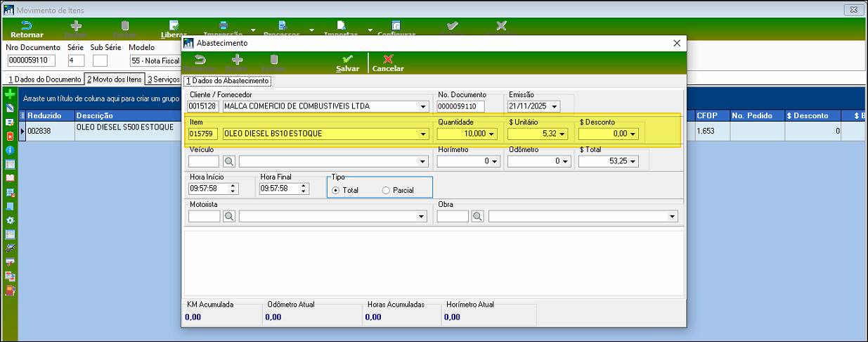
Task: Click the fuel pump icon in left sidebar
Action: [x=10, y=290]
